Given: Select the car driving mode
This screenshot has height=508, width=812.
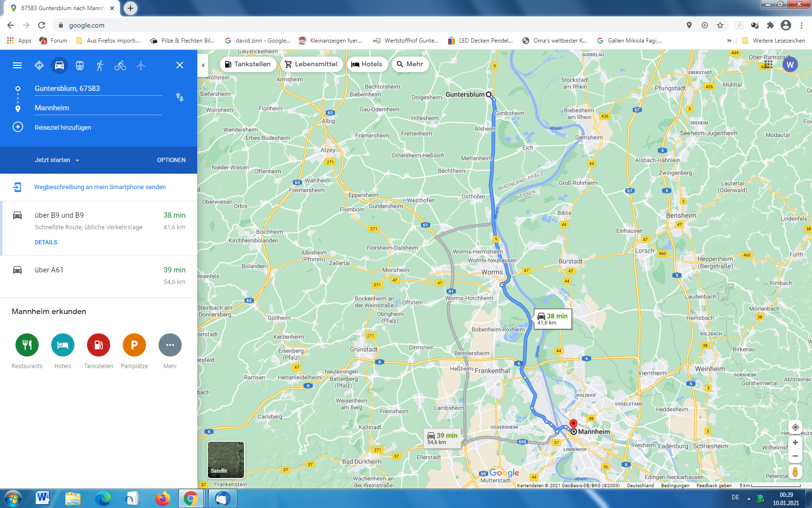Looking at the screenshot, I should point(59,65).
